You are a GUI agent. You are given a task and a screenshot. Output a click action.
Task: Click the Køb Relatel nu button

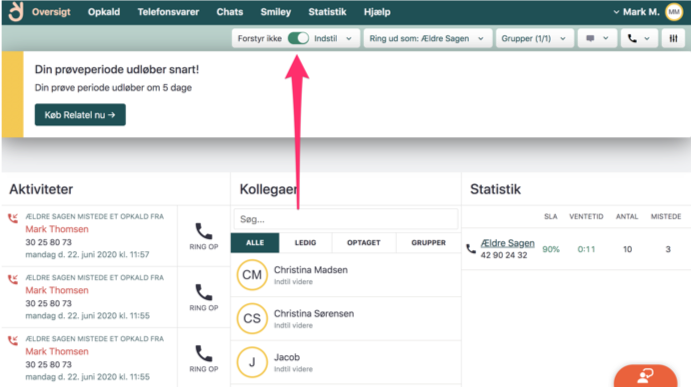coord(80,115)
